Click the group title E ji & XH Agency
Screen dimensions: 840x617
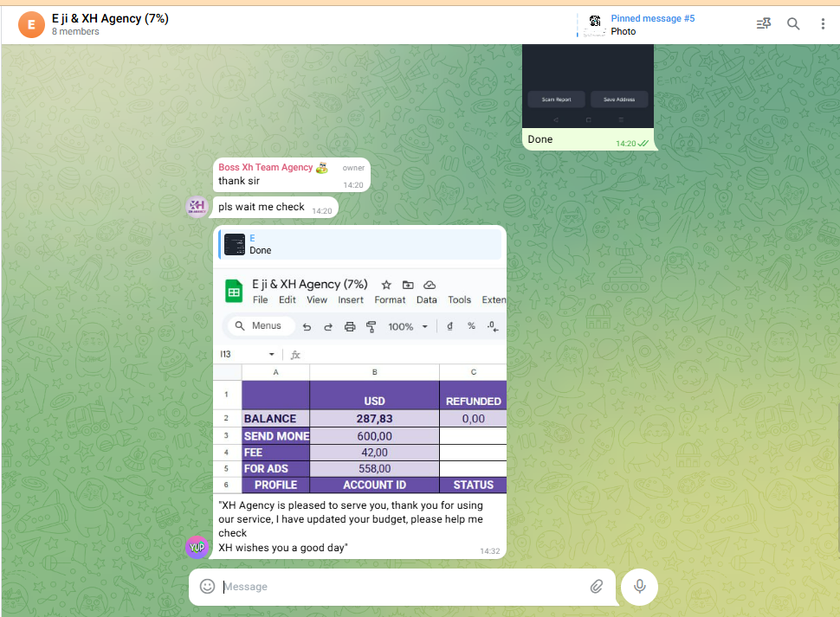pyautogui.click(x=110, y=17)
